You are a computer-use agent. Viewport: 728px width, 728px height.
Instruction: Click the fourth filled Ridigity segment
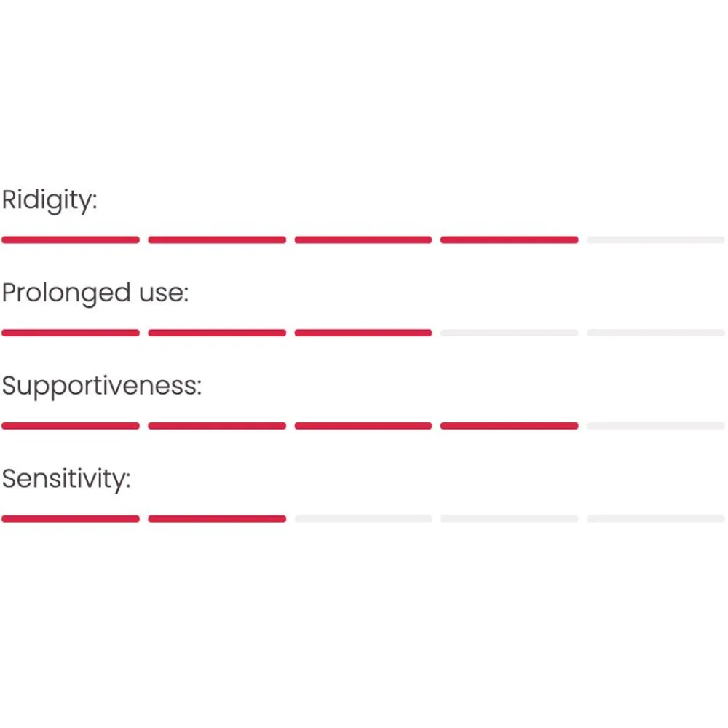click(510, 240)
